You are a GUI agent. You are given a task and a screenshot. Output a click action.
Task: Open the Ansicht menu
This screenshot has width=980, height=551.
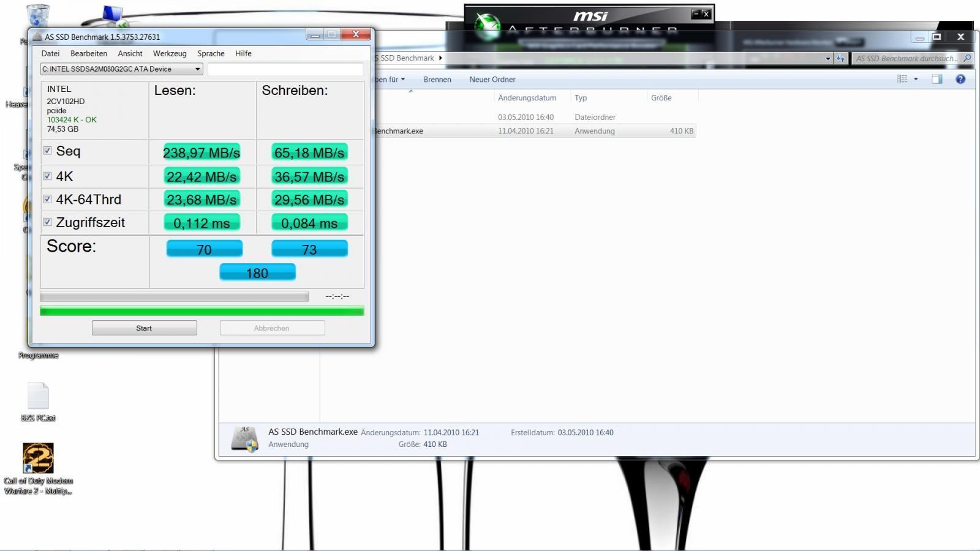(x=130, y=53)
